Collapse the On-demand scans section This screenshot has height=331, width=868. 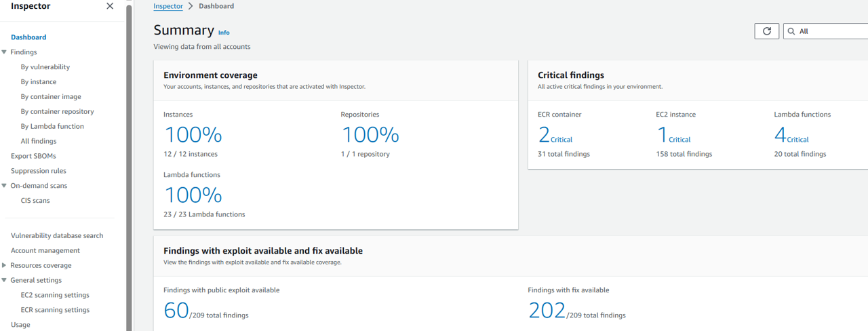tap(5, 186)
